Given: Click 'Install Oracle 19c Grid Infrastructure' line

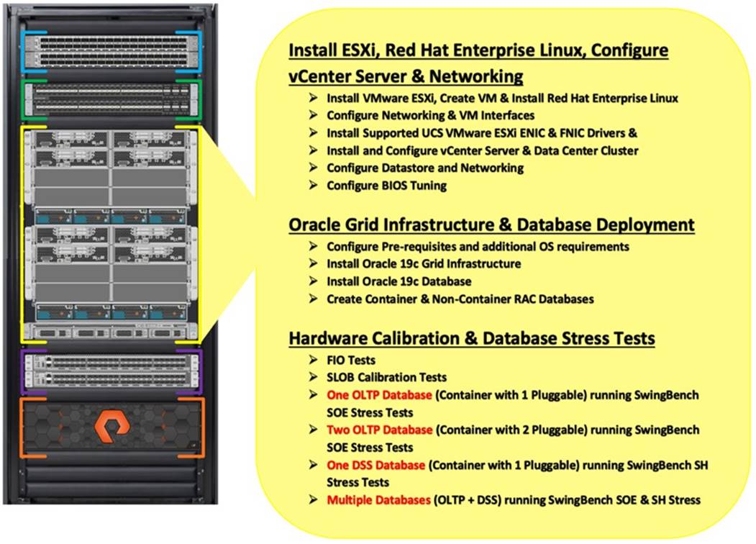Looking at the screenshot, I should [x=424, y=264].
